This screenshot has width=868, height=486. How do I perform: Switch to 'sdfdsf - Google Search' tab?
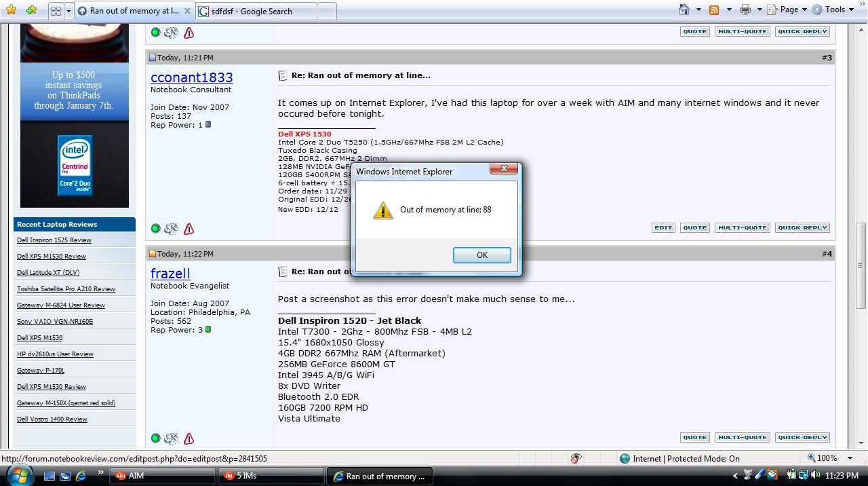pos(256,11)
